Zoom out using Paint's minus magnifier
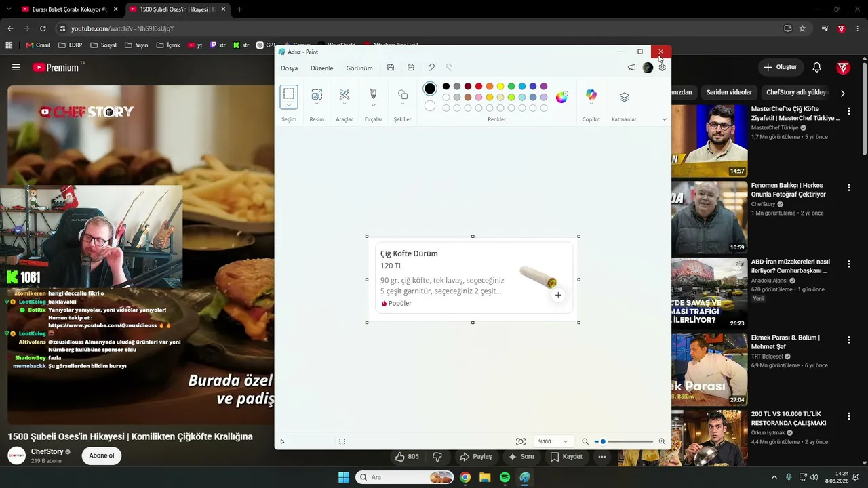Screen dimensions: 868x488 point(585,441)
